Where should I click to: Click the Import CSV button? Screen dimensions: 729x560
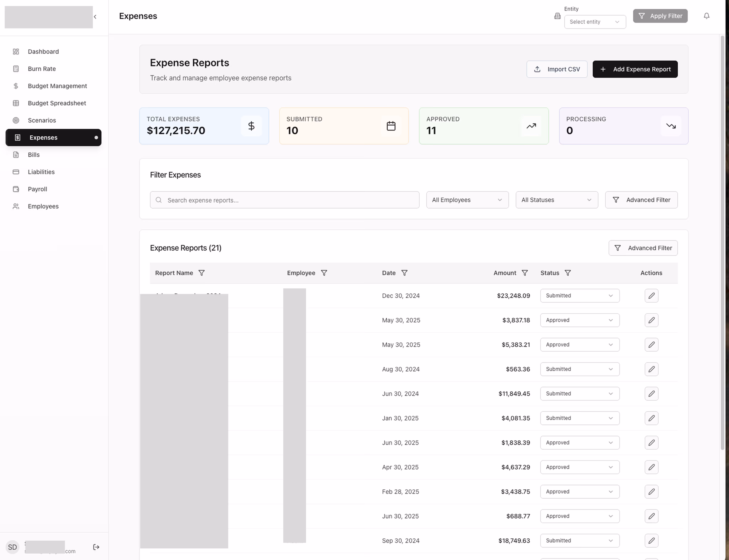coord(556,69)
